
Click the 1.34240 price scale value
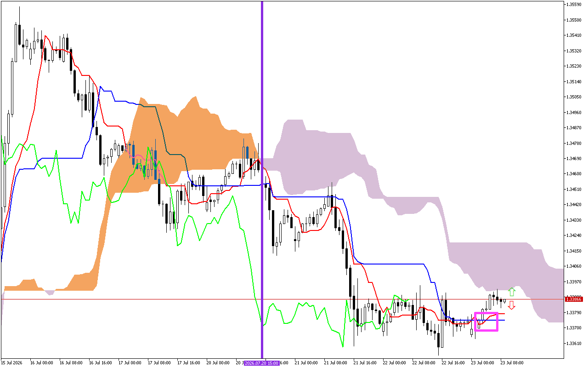pyautogui.click(x=575, y=236)
